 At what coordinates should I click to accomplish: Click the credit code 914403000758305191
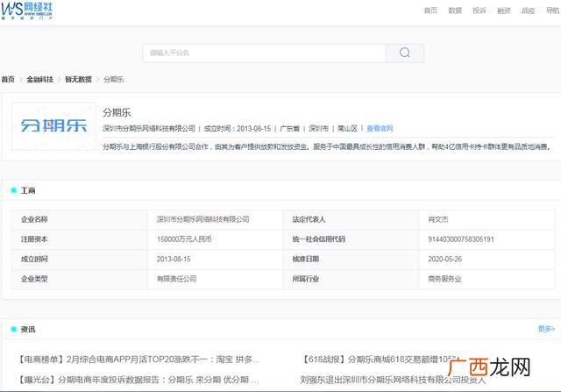point(461,239)
